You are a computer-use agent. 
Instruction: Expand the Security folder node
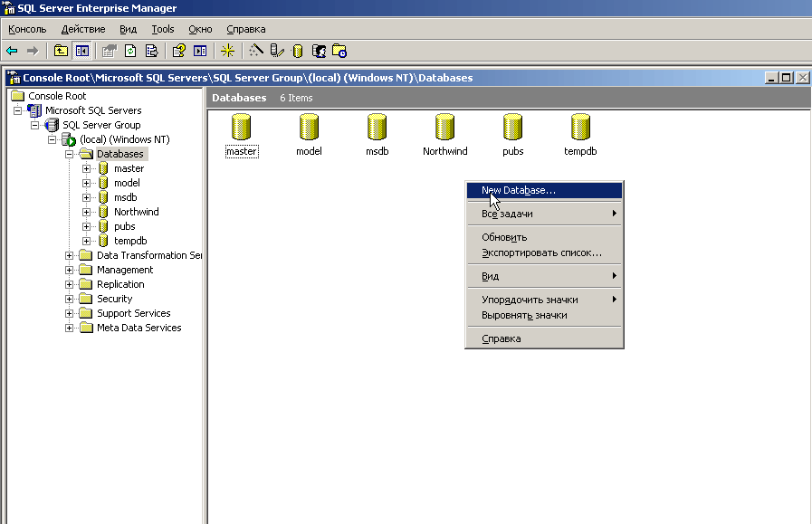70,299
